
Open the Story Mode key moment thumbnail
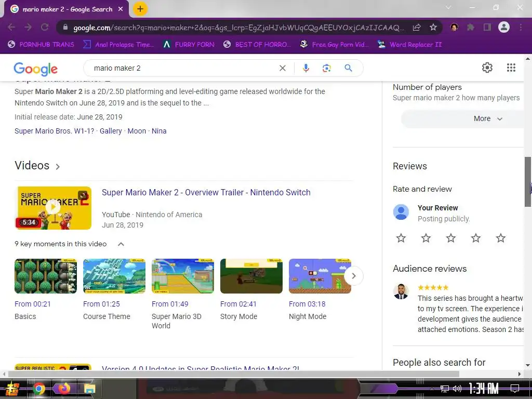click(x=251, y=276)
